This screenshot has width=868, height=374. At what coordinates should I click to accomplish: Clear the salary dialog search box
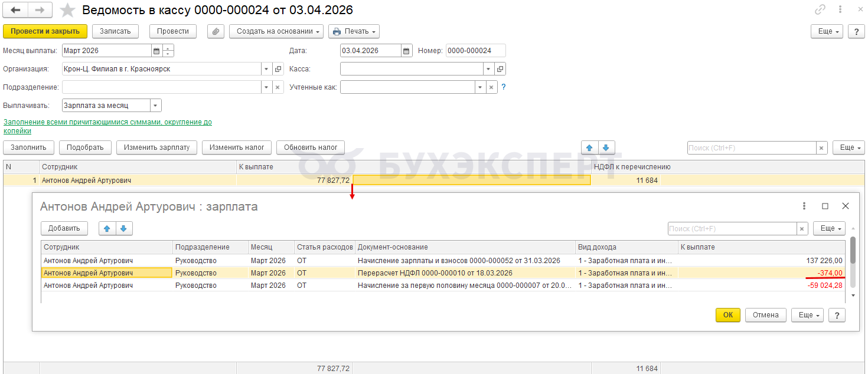(802, 229)
